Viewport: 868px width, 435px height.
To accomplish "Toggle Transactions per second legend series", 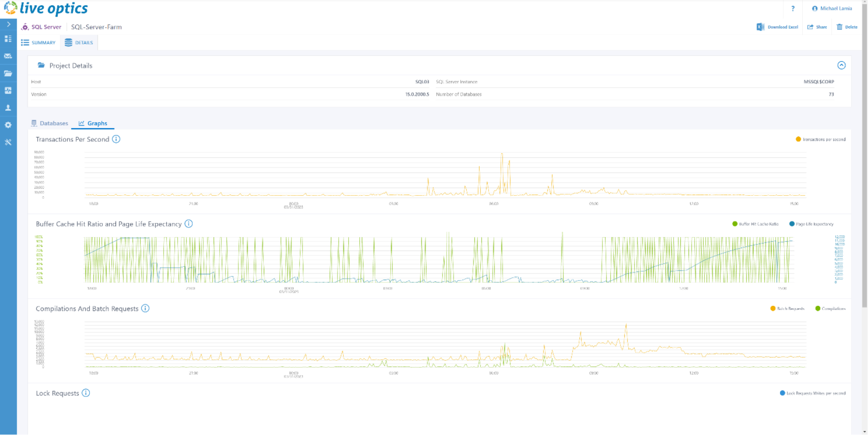I will [820, 139].
